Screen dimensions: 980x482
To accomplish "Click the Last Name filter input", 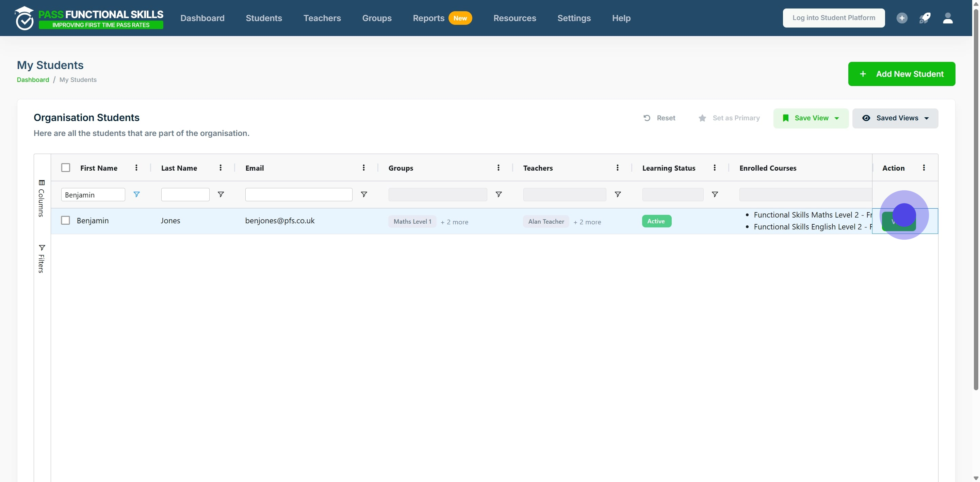I will (185, 195).
